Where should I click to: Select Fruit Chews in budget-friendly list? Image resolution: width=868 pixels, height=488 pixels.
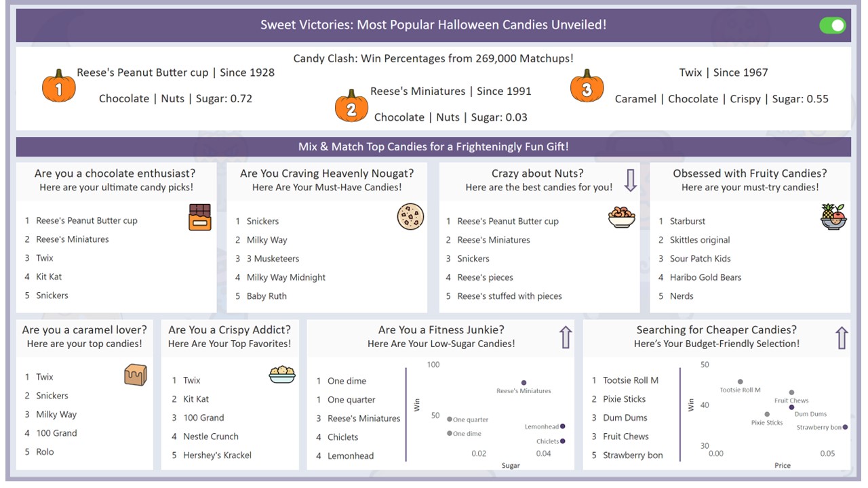tap(626, 436)
